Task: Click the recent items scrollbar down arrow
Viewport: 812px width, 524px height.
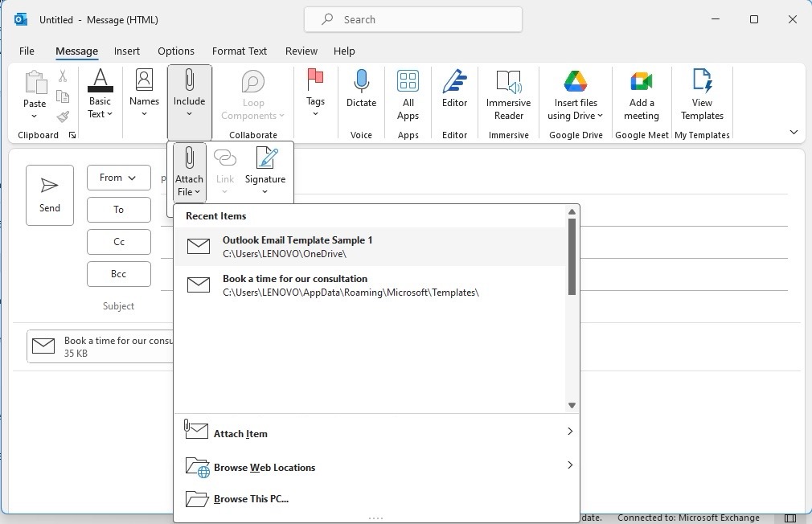Action: pos(572,405)
